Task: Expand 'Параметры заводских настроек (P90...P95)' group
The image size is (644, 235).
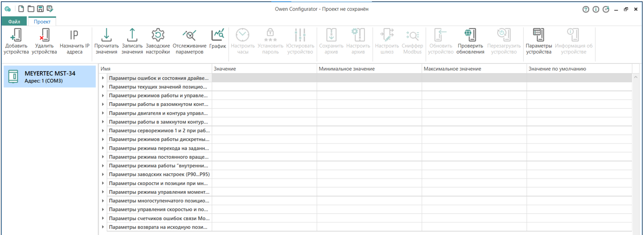Action: (103, 174)
